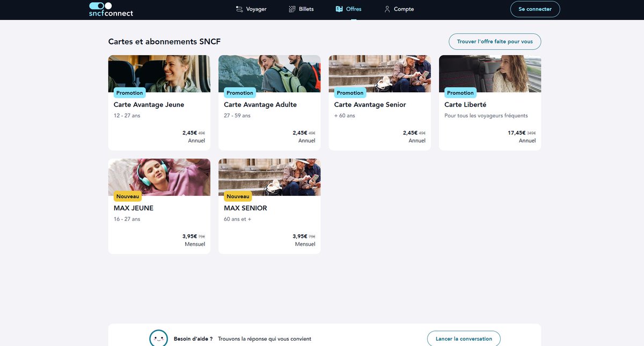Click the '16 - 27 ans' text
Screen dimensions: 644x346
point(127,219)
